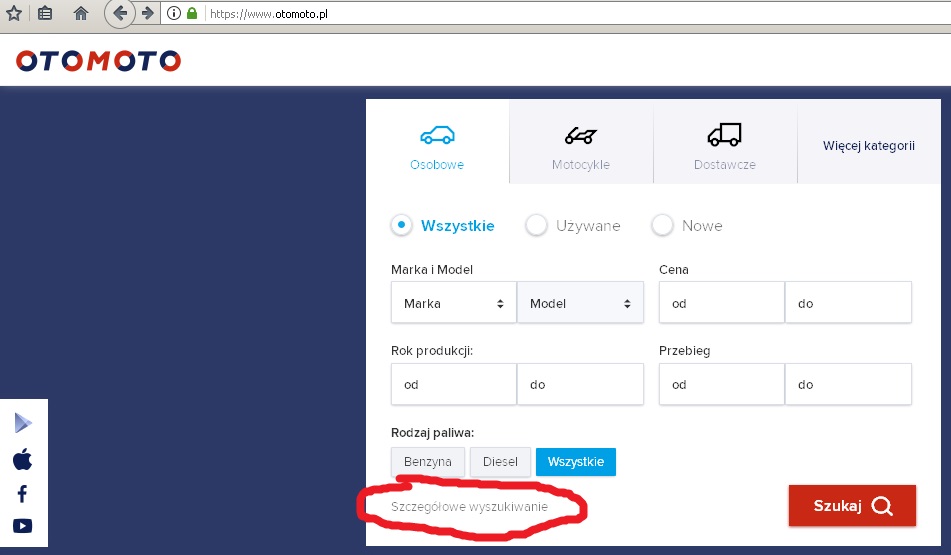Open Apple App Store icon in sidebar
Screen dimensions: 951x555
coord(22,459)
